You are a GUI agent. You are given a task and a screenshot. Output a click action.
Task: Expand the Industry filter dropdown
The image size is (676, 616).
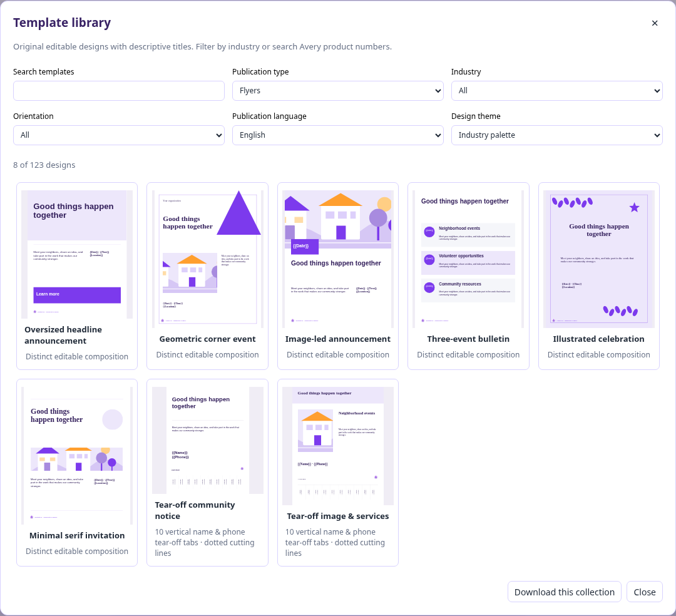(556, 91)
